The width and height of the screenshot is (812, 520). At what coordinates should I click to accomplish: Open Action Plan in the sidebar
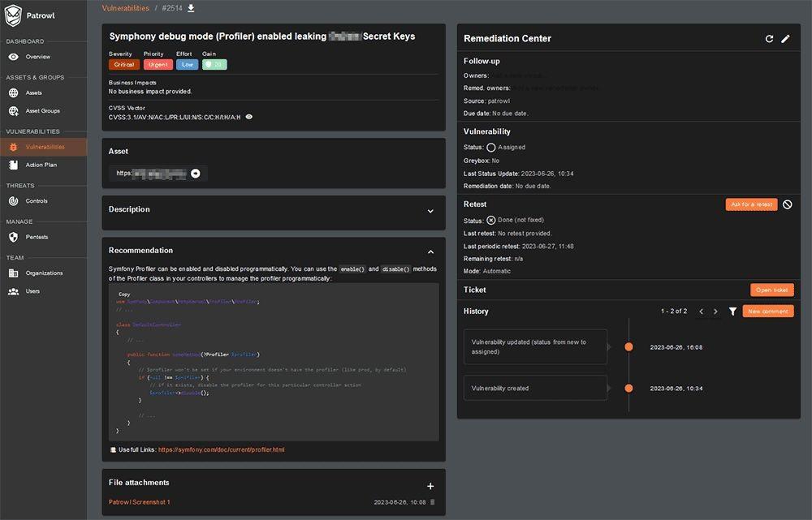(41, 165)
